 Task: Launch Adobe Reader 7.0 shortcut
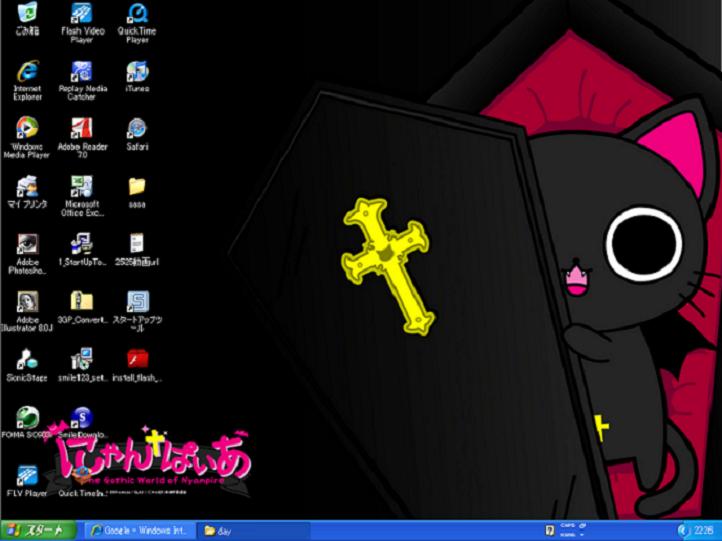pyautogui.click(x=82, y=138)
